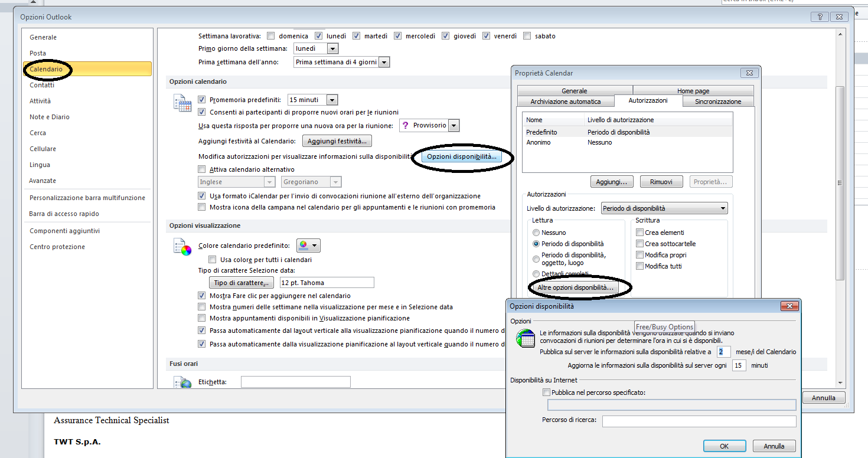Close the Proprietà Calendar dialog
The height and width of the screenshot is (458, 868).
[749, 73]
